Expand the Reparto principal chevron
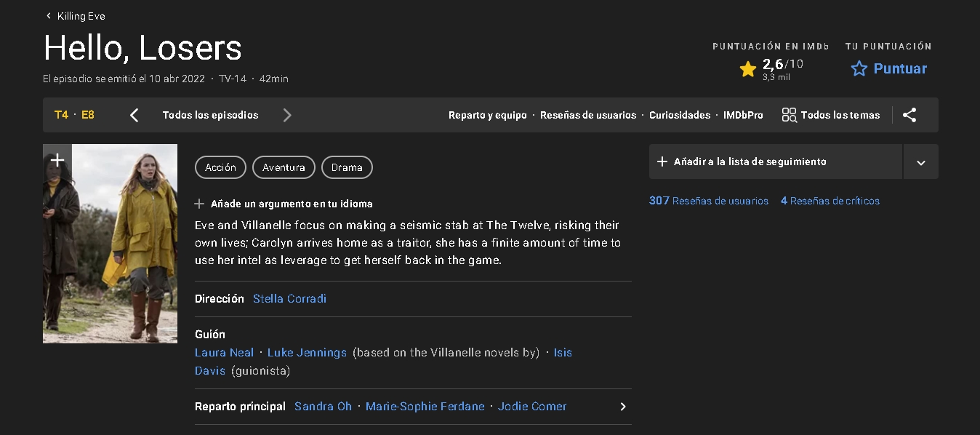This screenshot has height=435, width=980. tap(622, 407)
